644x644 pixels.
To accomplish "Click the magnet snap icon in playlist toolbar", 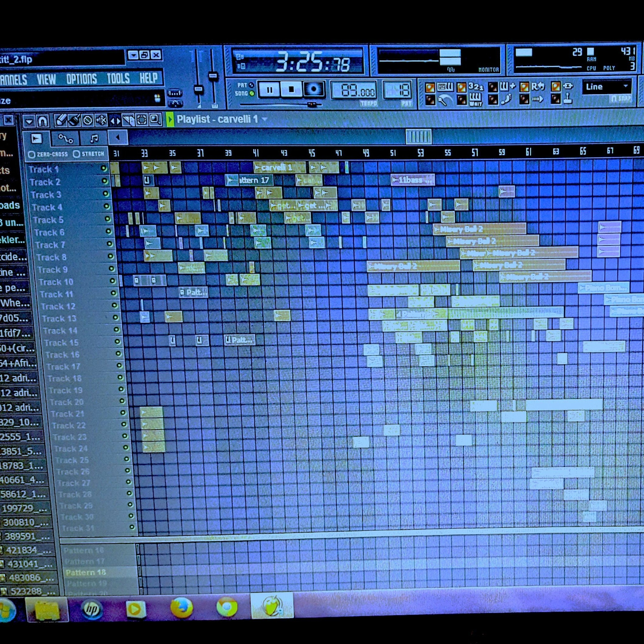I will tap(43, 121).
